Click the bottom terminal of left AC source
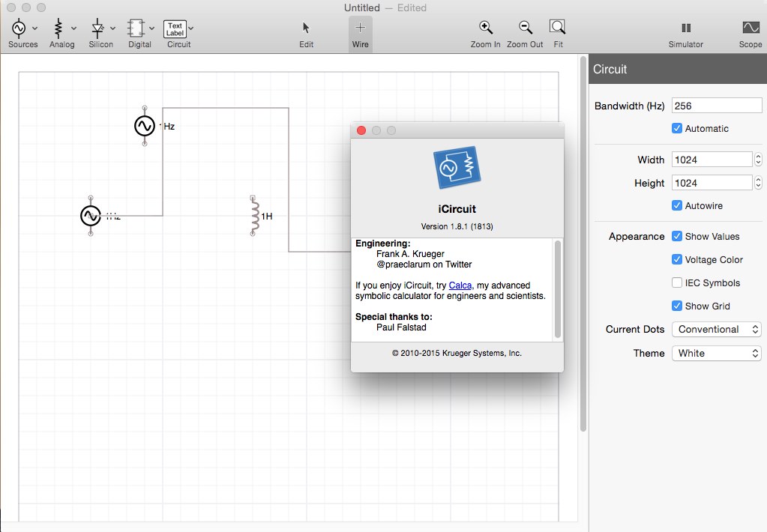Image resolution: width=767 pixels, height=532 pixels. point(91,234)
